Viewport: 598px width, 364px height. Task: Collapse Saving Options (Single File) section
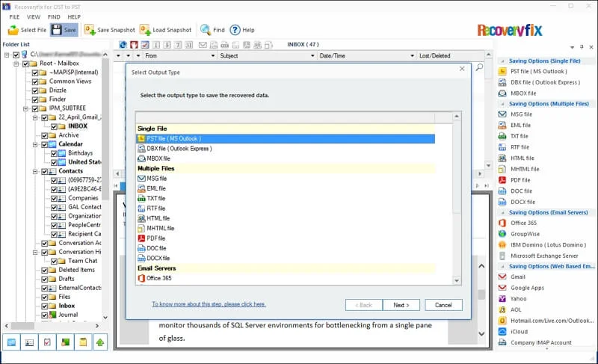502,61
